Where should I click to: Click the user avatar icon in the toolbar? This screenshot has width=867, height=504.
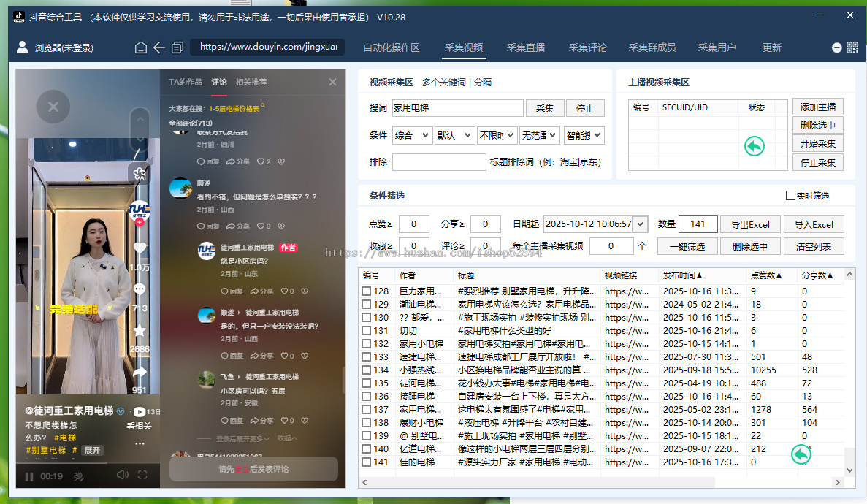(22, 47)
